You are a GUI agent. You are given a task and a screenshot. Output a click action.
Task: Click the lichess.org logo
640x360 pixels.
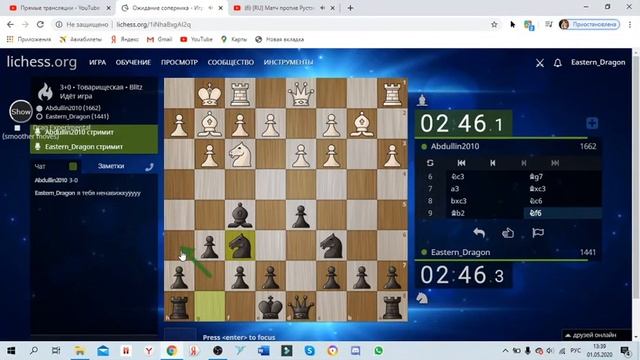click(42, 62)
